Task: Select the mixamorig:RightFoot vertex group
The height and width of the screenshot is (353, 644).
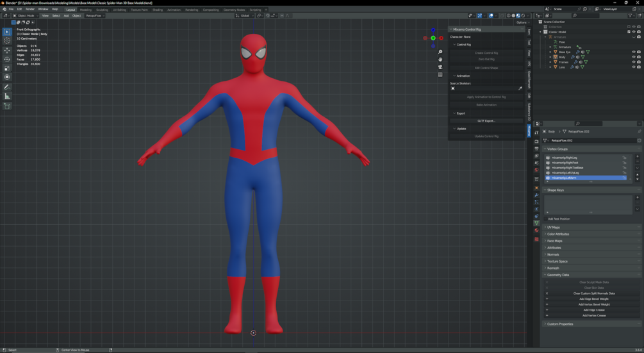Action: (565, 163)
